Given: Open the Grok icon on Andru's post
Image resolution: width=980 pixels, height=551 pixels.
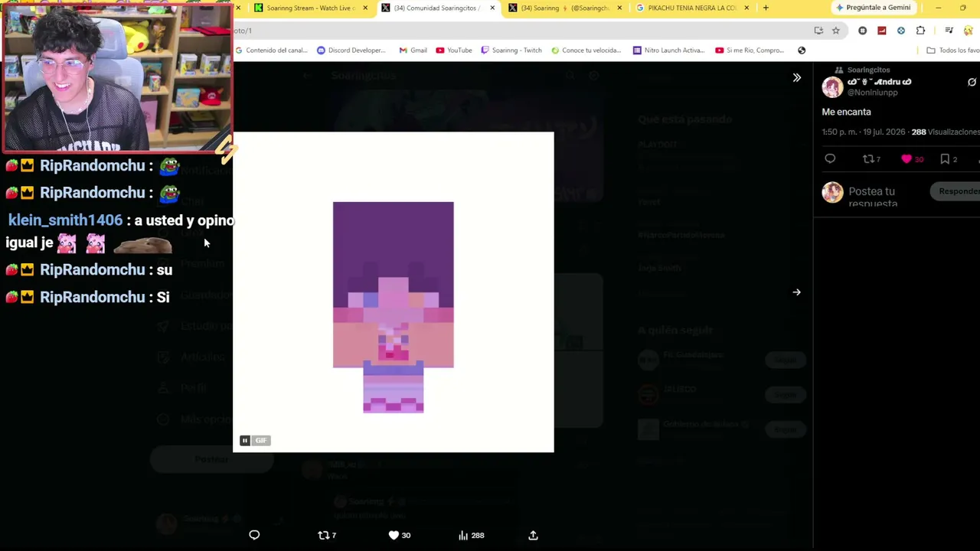Looking at the screenshot, I should point(972,82).
